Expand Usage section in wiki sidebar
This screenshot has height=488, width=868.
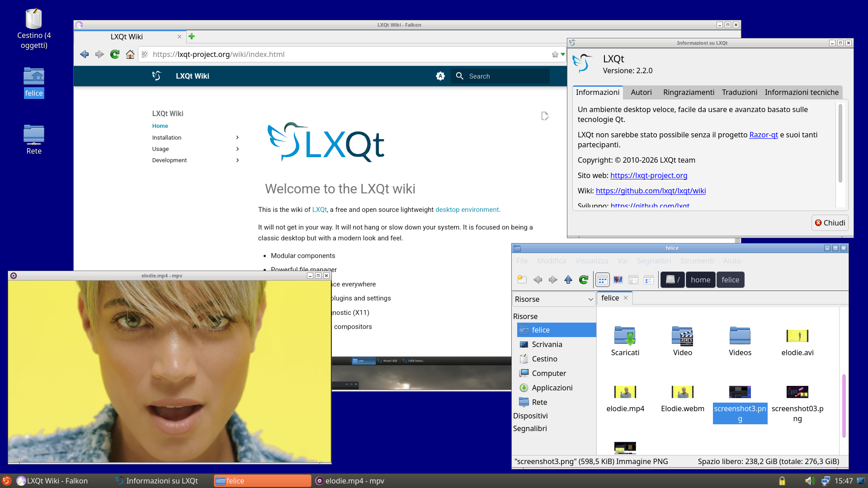pos(237,149)
